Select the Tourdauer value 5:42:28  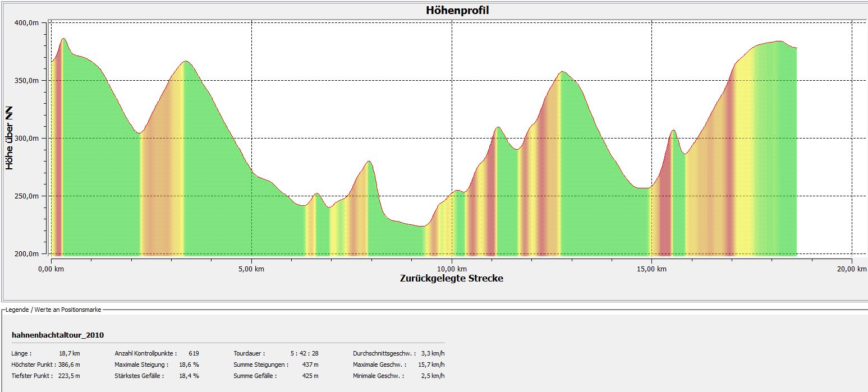tap(304, 353)
